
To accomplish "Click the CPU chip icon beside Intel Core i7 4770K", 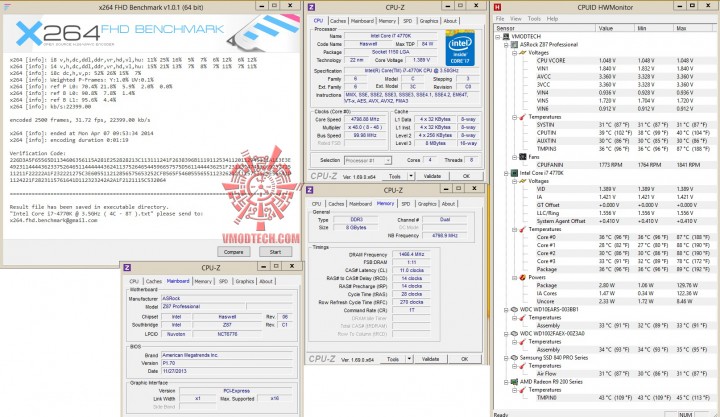I will (x=515, y=173).
